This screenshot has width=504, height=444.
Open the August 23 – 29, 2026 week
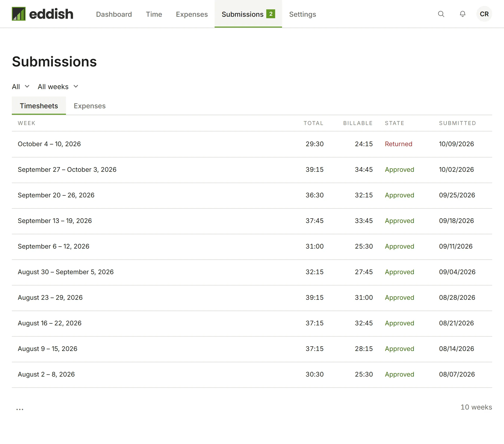pos(252,298)
